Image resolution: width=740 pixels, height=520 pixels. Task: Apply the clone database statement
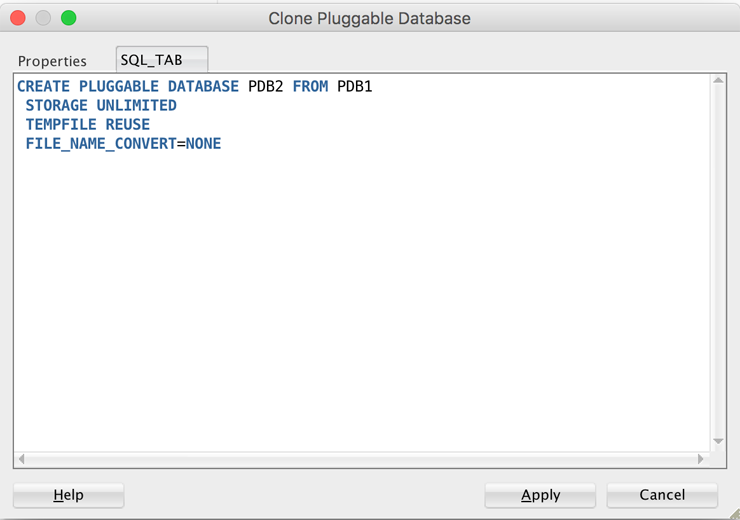point(540,495)
